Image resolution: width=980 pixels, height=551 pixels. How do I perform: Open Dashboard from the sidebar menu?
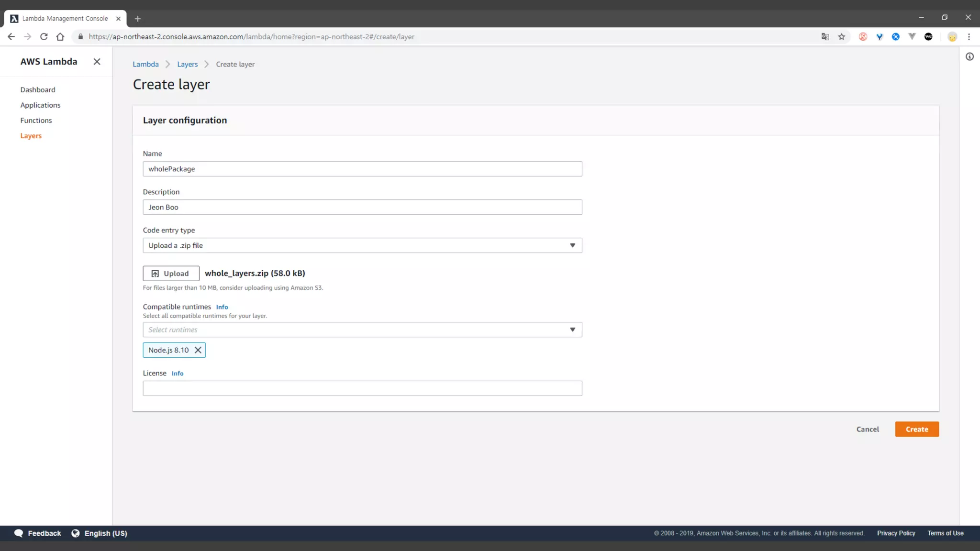tap(38, 90)
